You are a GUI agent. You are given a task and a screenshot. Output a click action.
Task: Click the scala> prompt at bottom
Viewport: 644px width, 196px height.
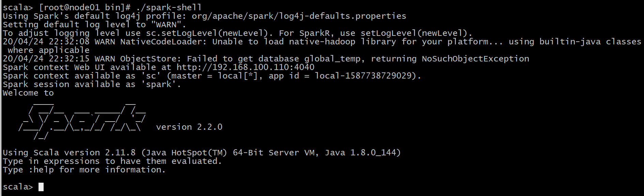[18, 187]
